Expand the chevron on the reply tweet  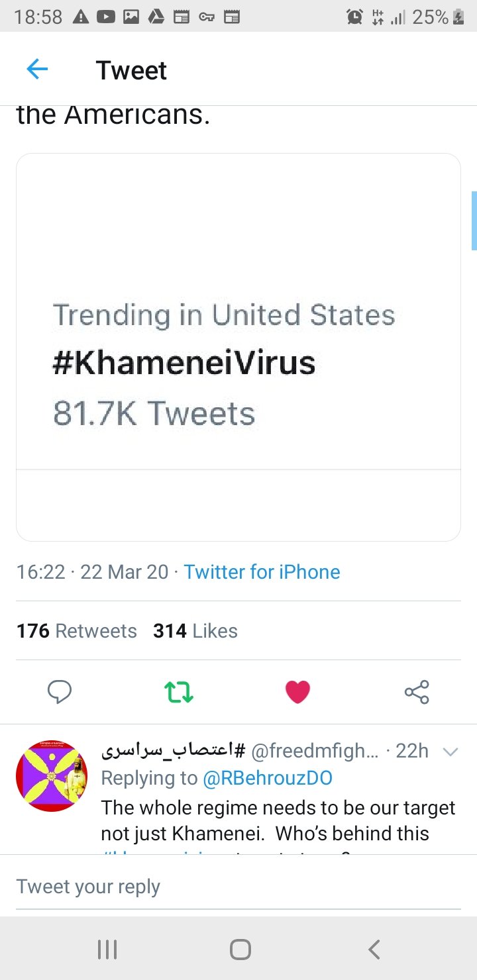[450, 752]
